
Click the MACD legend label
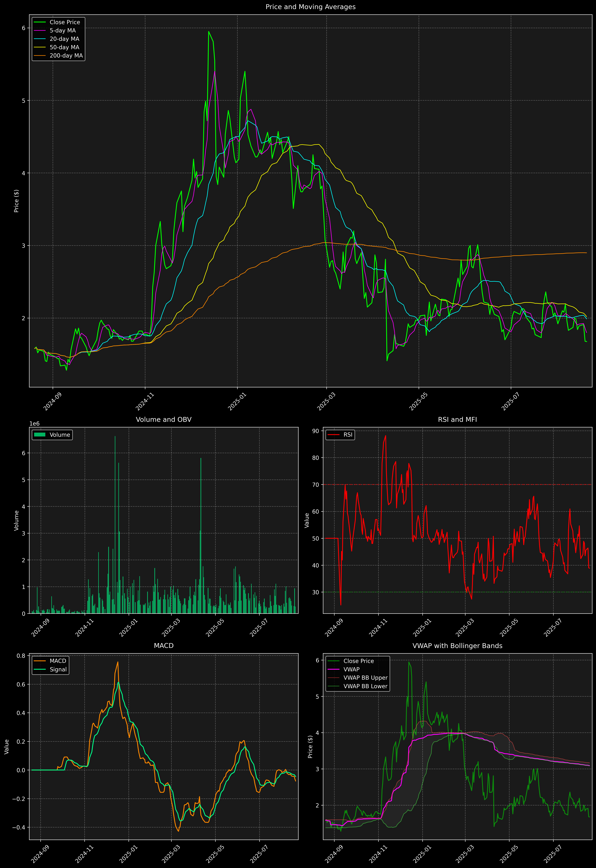pos(58,661)
